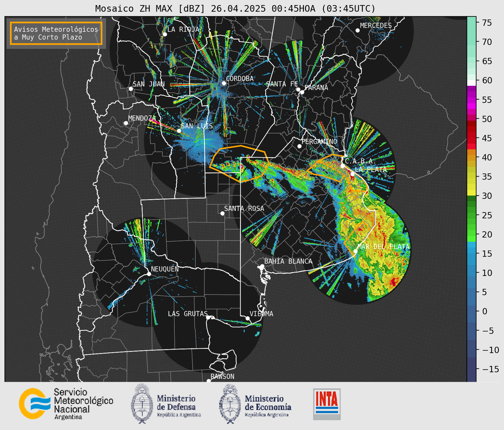This screenshot has width=504, height=430.
Task: Click the 25 dBZ green color band
Action: click(x=471, y=215)
